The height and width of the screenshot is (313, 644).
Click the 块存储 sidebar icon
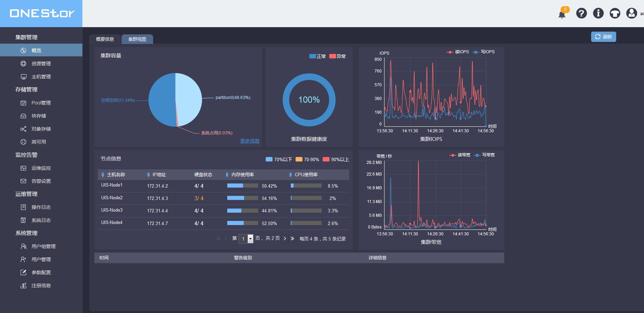click(x=23, y=116)
